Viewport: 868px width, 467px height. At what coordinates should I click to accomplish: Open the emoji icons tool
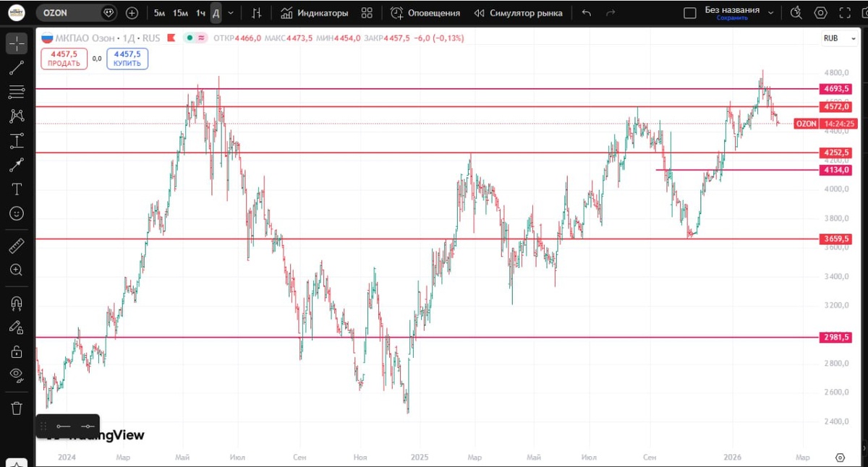tap(17, 213)
